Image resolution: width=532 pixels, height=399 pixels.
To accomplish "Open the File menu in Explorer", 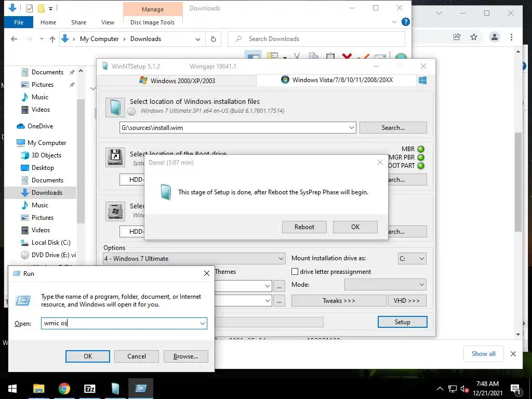I will coord(19,22).
